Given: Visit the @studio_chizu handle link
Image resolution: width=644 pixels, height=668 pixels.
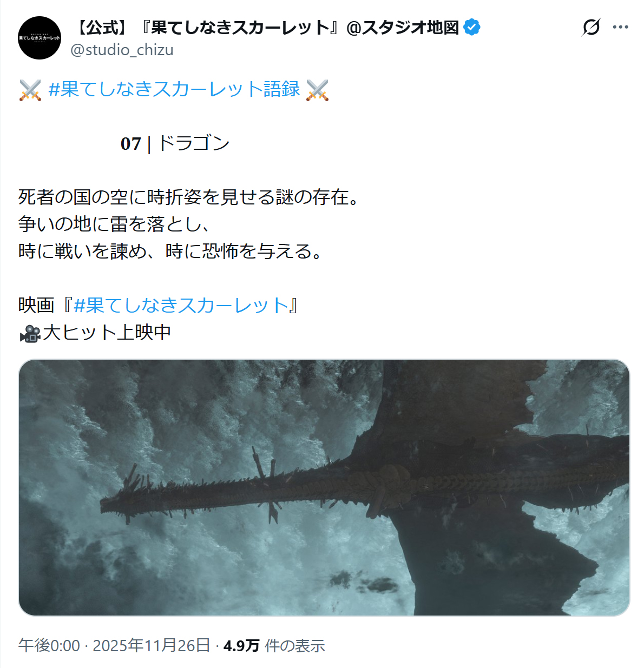Looking at the screenshot, I should 122,50.
